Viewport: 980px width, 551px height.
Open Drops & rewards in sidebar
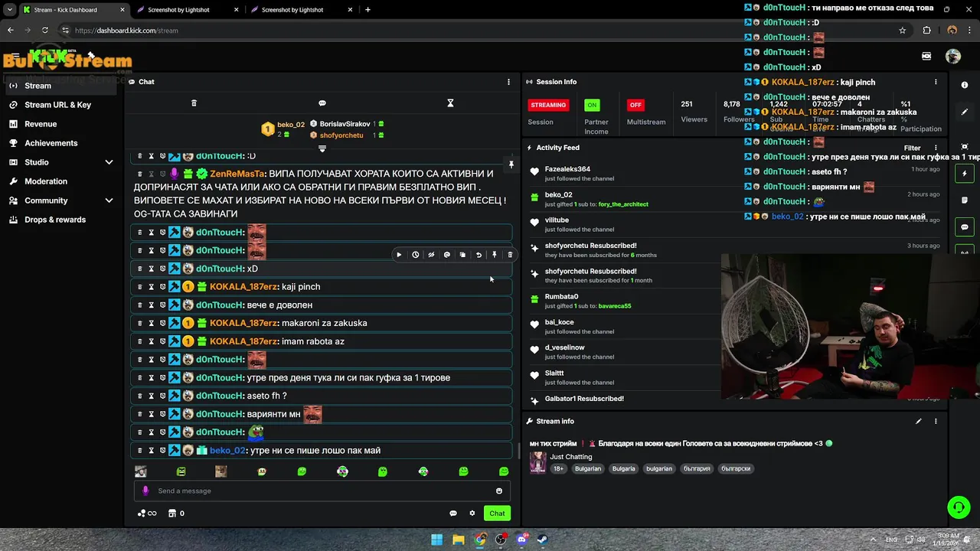pos(63,220)
